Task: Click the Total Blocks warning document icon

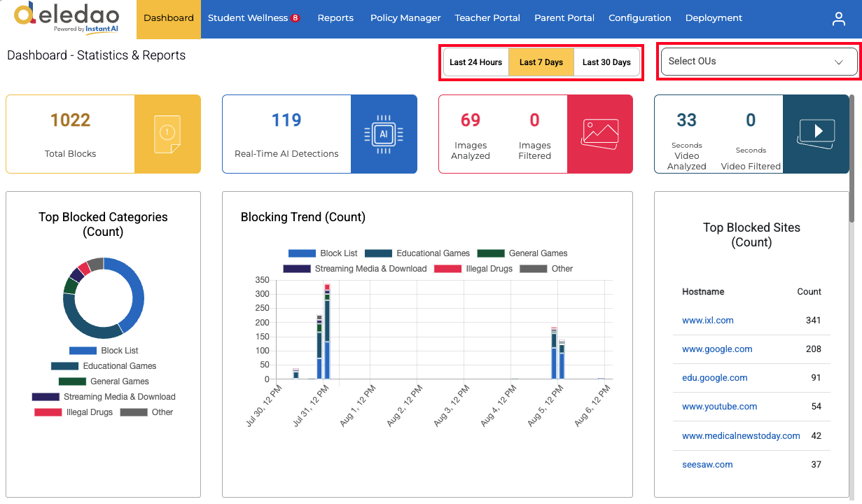Action: pos(167,134)
